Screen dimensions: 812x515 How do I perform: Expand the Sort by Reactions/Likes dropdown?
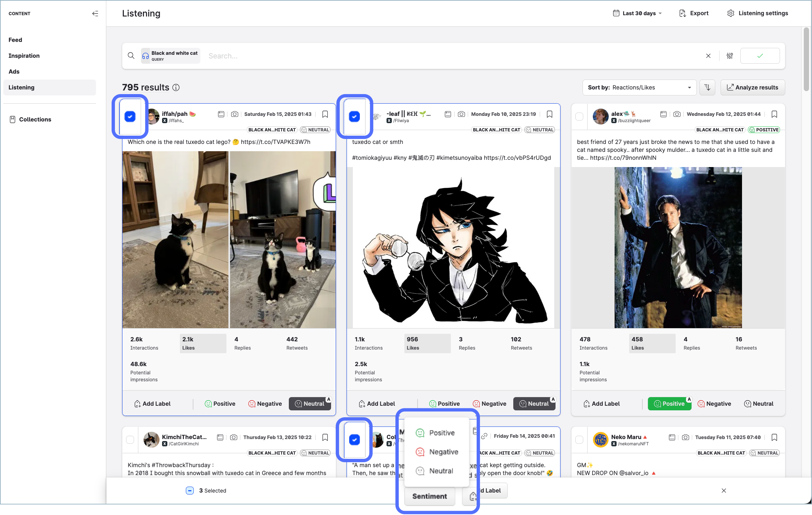[x=639, y=88]
